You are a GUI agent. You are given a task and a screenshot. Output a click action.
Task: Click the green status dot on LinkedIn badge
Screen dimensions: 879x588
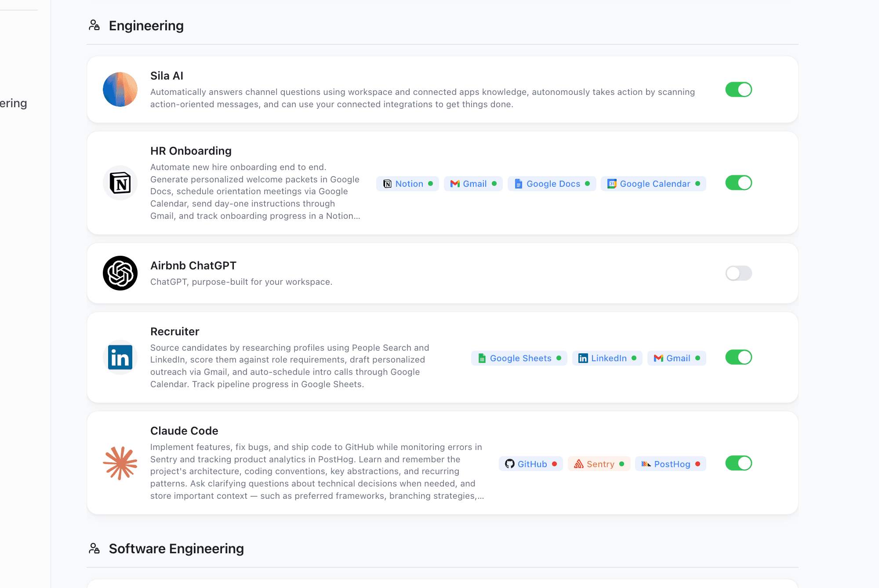[635, 358]
